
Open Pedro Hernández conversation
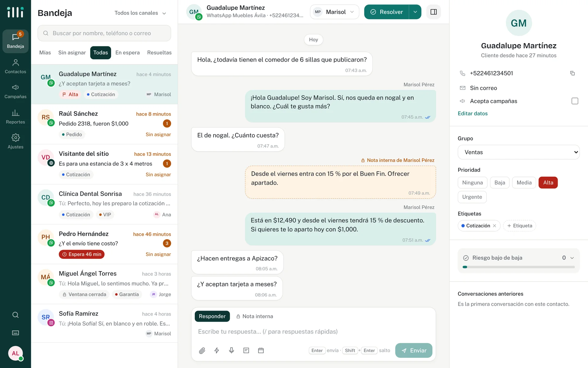(104, 244)
